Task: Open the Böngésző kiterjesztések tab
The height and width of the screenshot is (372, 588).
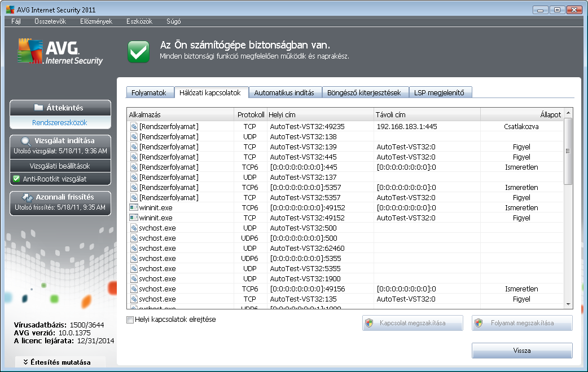Action: click(365, 92)
